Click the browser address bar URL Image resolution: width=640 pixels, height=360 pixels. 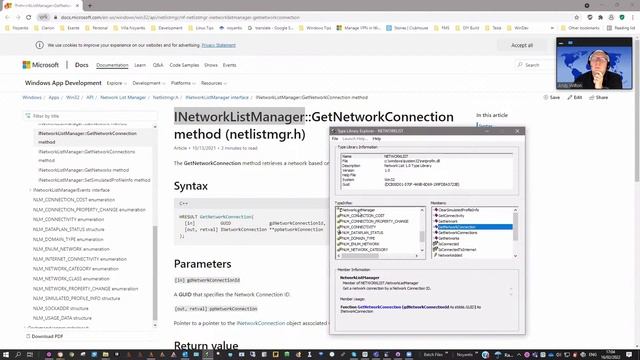click(180, 17)
